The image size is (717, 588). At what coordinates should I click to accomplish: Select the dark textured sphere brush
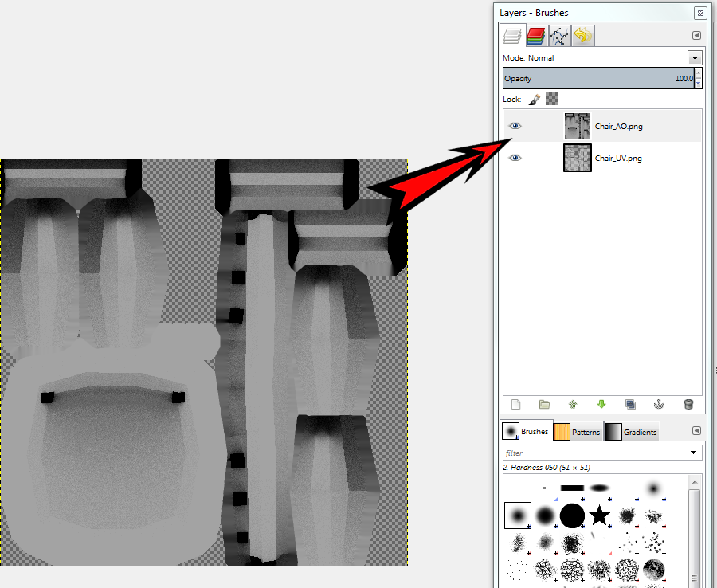click(x=654, y=570)
